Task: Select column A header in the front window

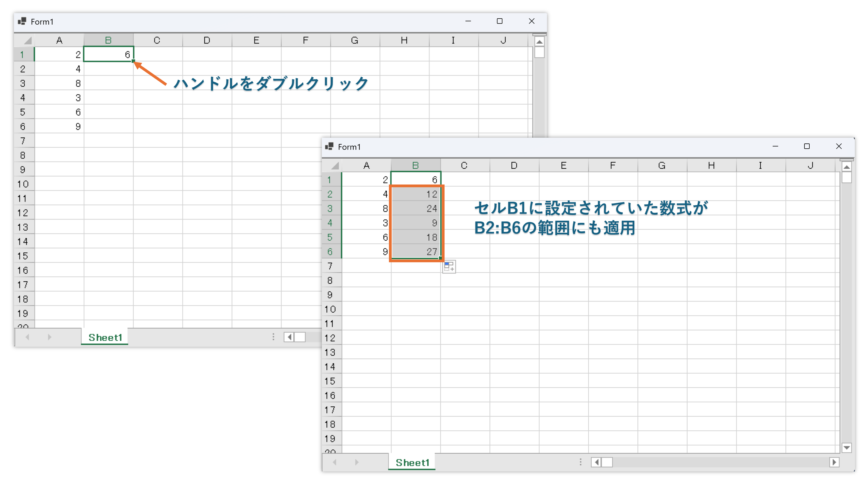Action: pyautogui.click(x=366, y=165)
